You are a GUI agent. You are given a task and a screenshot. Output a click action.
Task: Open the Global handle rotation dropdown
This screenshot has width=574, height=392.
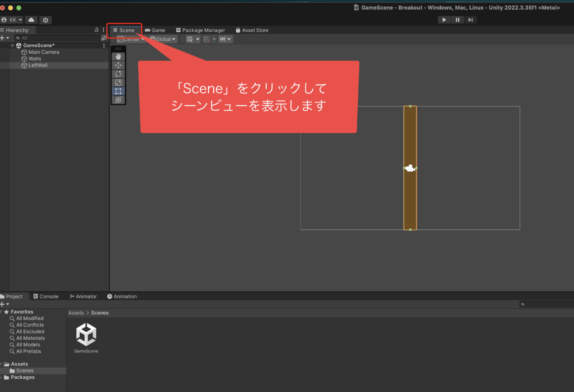coord(163,39)
